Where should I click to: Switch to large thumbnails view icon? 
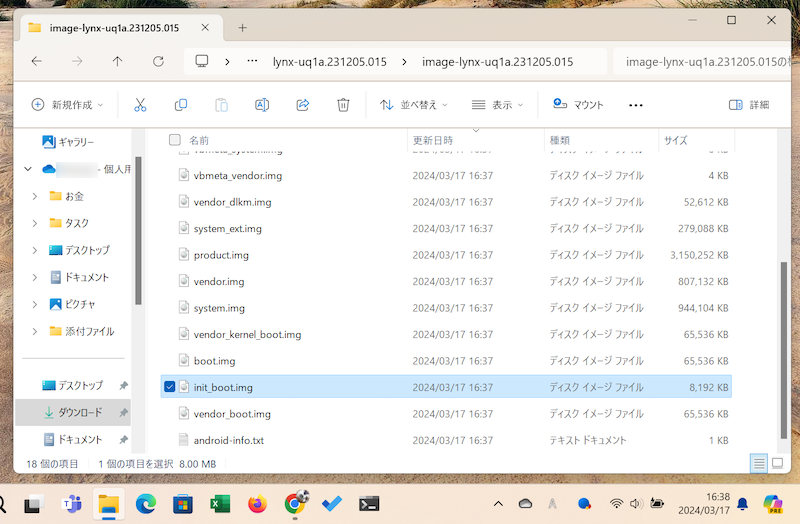click(x=778, y=463)
